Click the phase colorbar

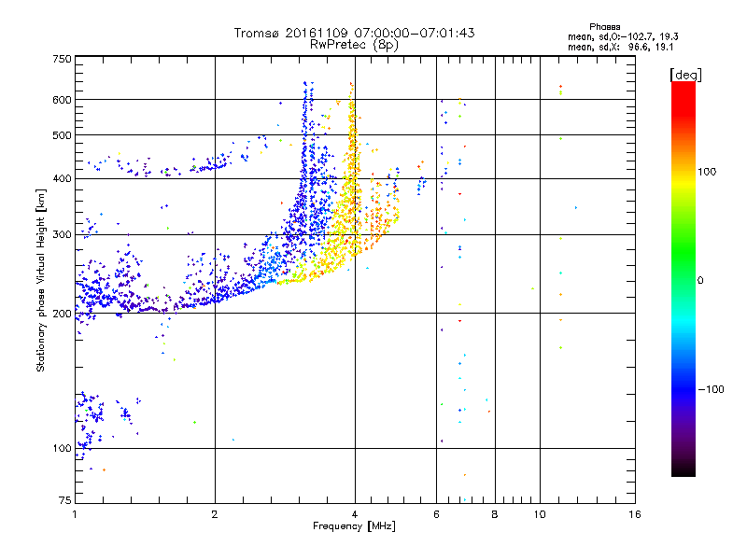[x=684, y=279]
